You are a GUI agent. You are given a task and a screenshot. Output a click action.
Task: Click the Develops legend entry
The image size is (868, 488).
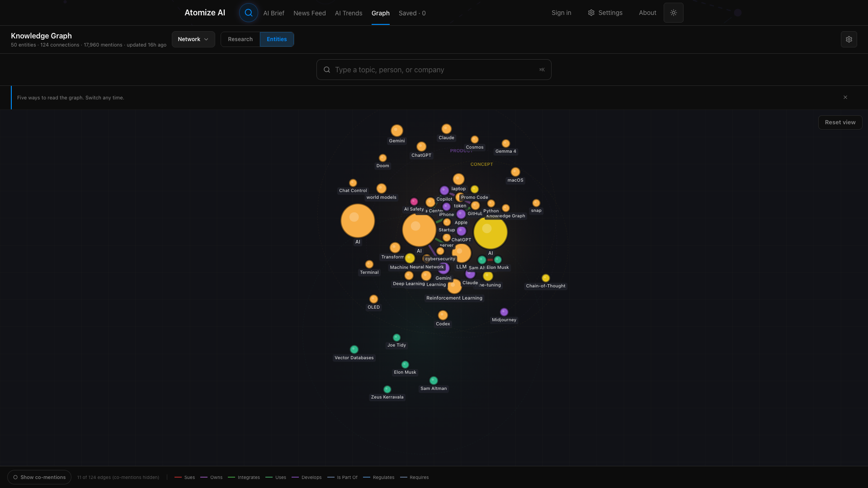(307, 477)
